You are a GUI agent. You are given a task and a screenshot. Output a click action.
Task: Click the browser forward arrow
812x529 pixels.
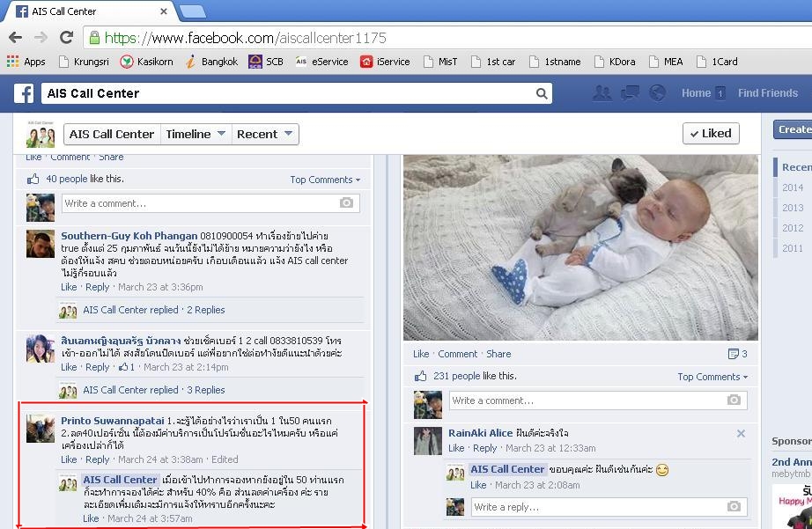tap(41, 37)
